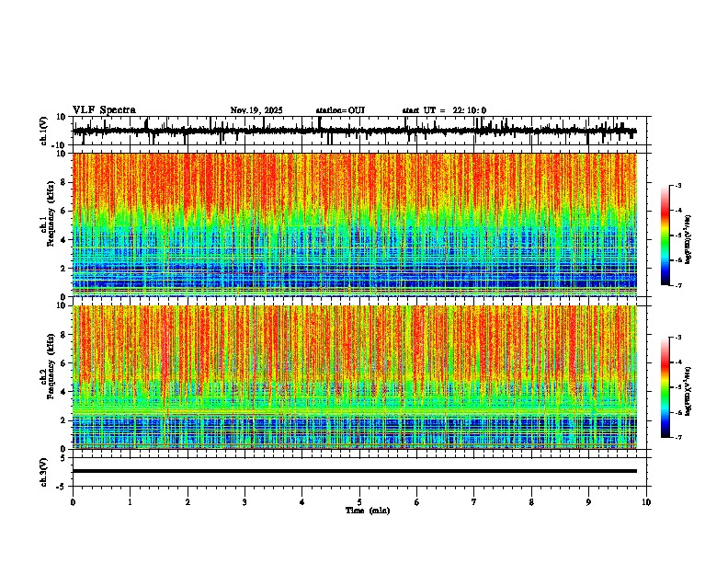
Task: Click tick label '7' on the Time axis
Action: [x=474, y=502]
